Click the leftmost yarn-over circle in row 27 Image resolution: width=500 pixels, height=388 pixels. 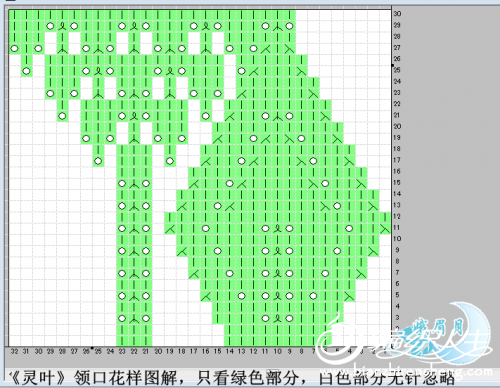14,49
